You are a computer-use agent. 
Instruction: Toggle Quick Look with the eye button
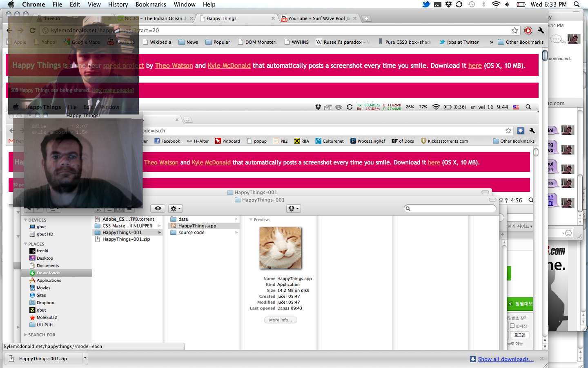tap(158, 209)
